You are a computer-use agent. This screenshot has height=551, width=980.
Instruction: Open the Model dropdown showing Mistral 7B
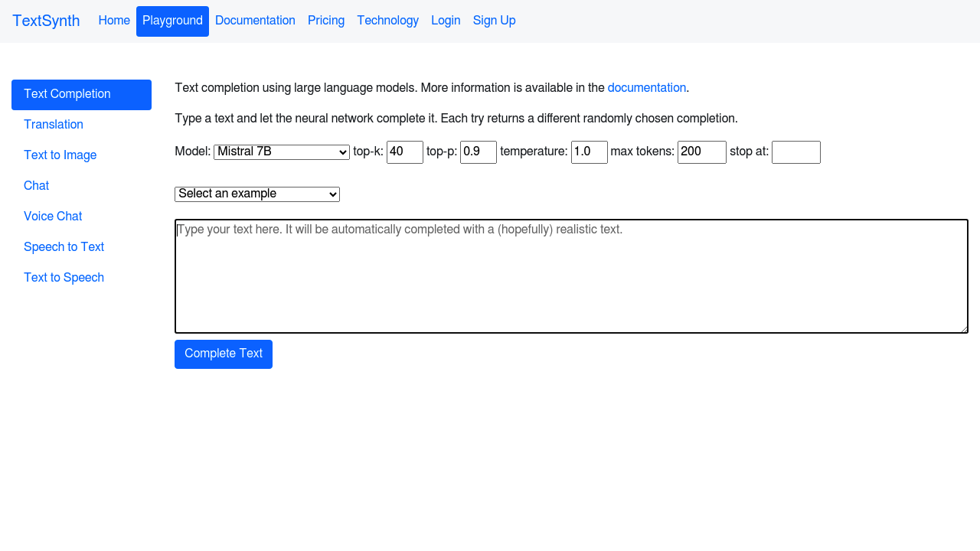[x=281, y=152]
